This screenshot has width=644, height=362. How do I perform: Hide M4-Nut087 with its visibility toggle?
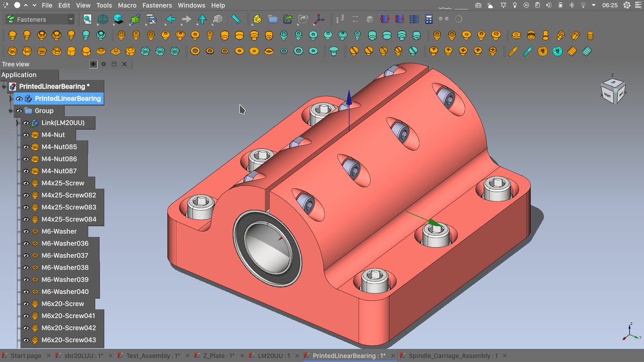coord(26,171)
